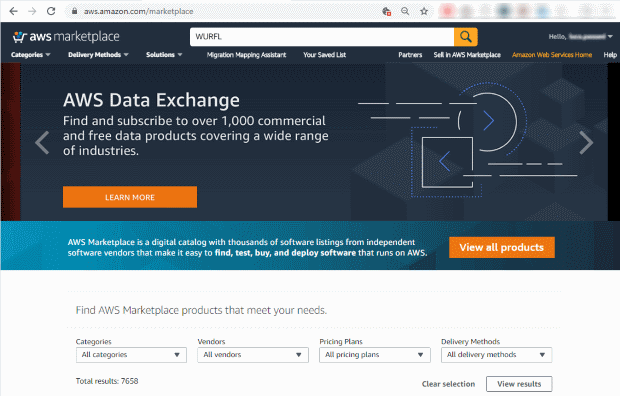Click the address bar URL
620x396 pixels.
[x=138, y=11]
